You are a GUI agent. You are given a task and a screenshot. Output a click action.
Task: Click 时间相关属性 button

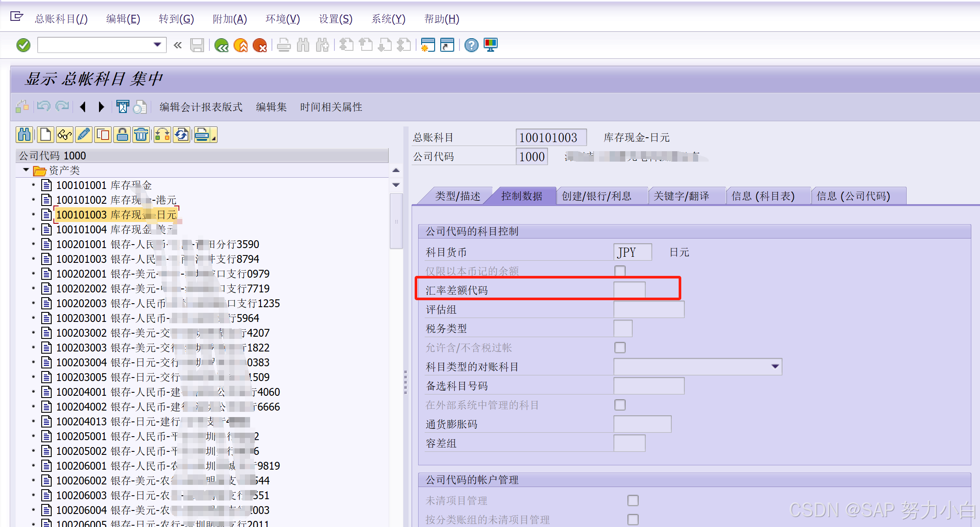tap(331, 107)
